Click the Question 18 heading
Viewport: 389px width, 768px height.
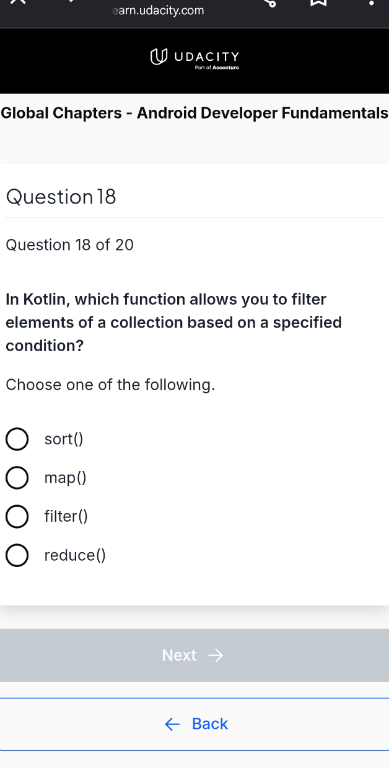pyautogui.click(x=61, y=197)
